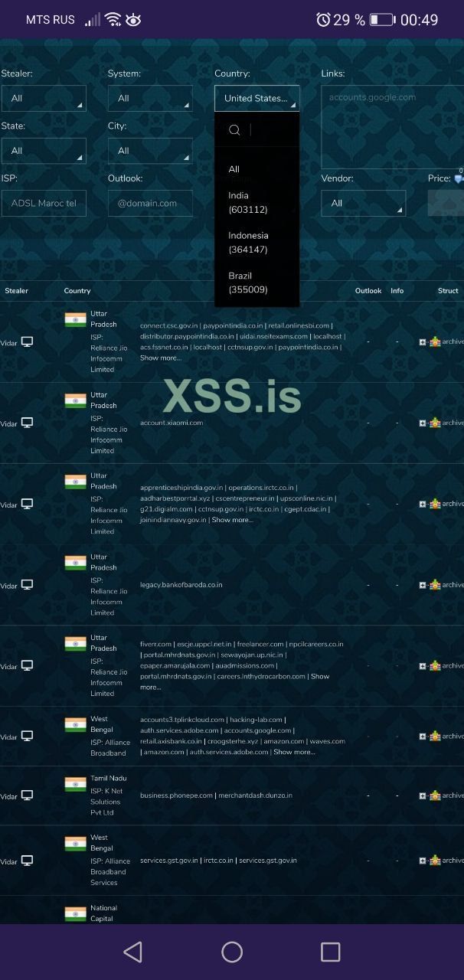Click monitor icon in account.xiaomi.com row

pos(27,423)
